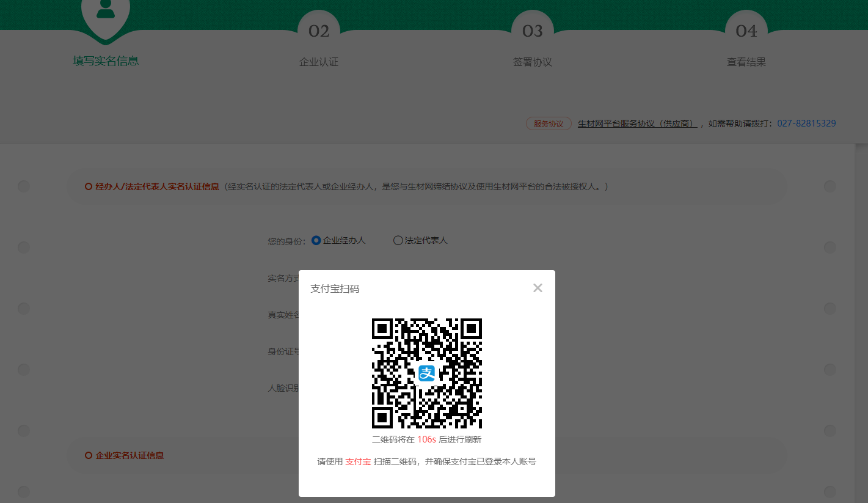Image resolution: width=868 pixels, height=503 pixels.
Task: Click the 经办人/法定代表人实名认证信息 heading
Action: [x=157, y=186]
